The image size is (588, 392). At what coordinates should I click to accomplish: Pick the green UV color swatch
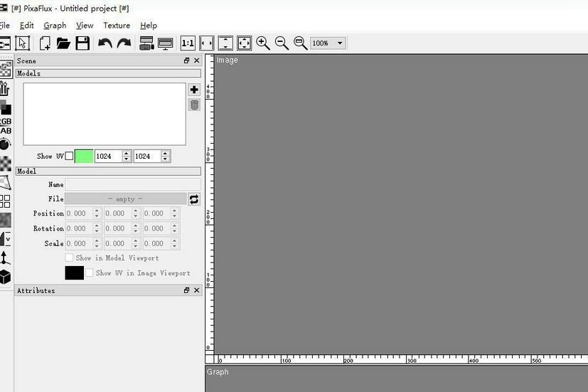point(84,156)
